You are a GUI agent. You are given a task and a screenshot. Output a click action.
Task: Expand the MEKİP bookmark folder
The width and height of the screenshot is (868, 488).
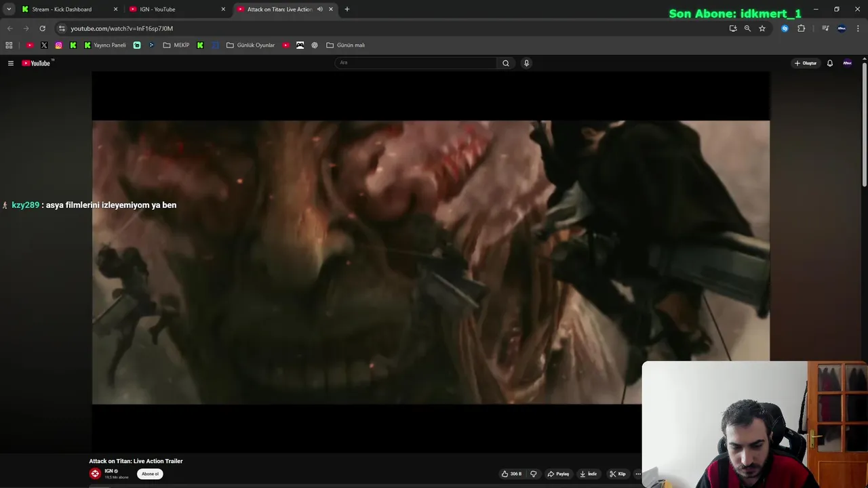[176, 45]
